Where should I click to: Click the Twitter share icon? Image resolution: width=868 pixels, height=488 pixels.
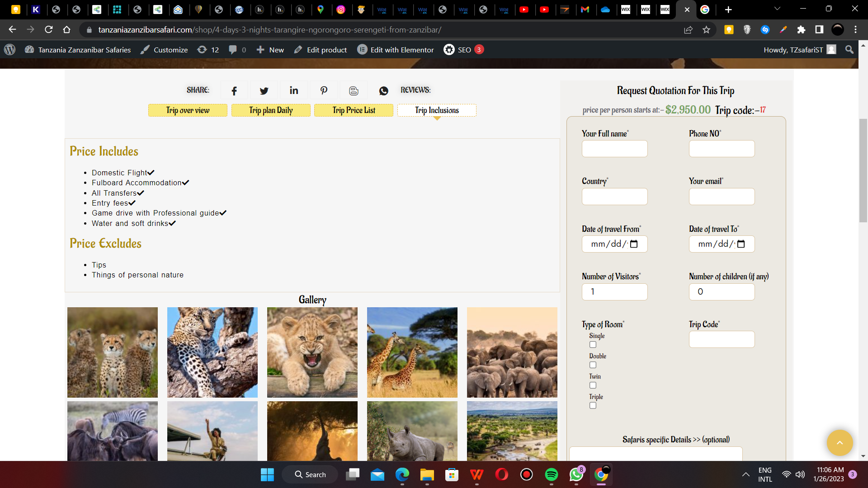[264, 91]
